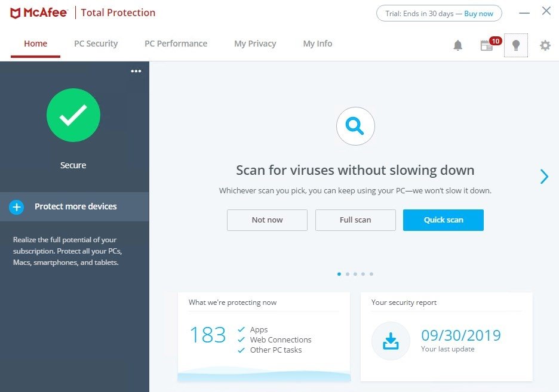
Task: Click the 'What we're protecting now' heading
Action: tap(232, 303)
